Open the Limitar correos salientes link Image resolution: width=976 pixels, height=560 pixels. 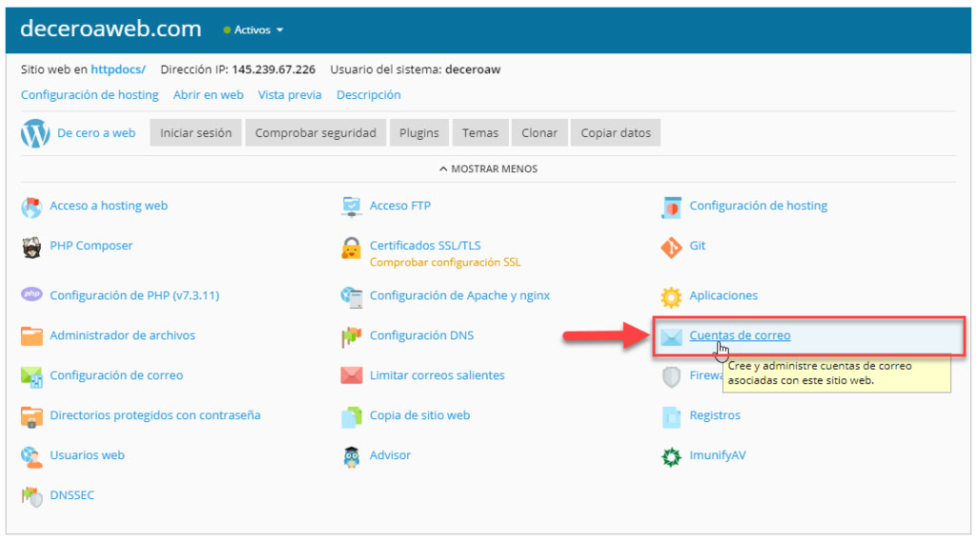tap(437, 374)
